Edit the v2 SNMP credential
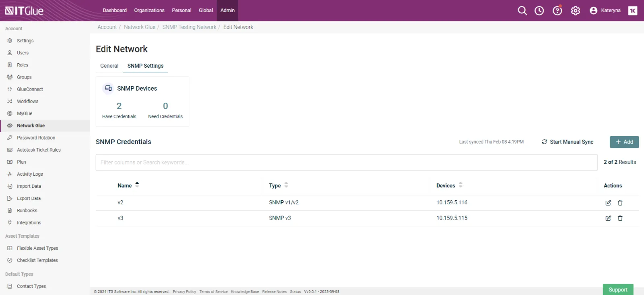Image resolution: width=644 pixels, height=295 pixels. [608, 203]
